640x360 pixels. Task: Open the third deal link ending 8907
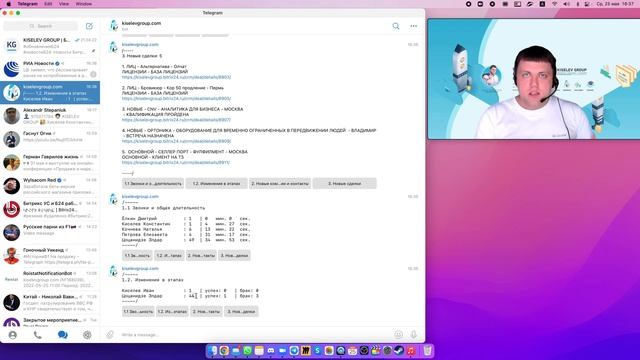176,120
